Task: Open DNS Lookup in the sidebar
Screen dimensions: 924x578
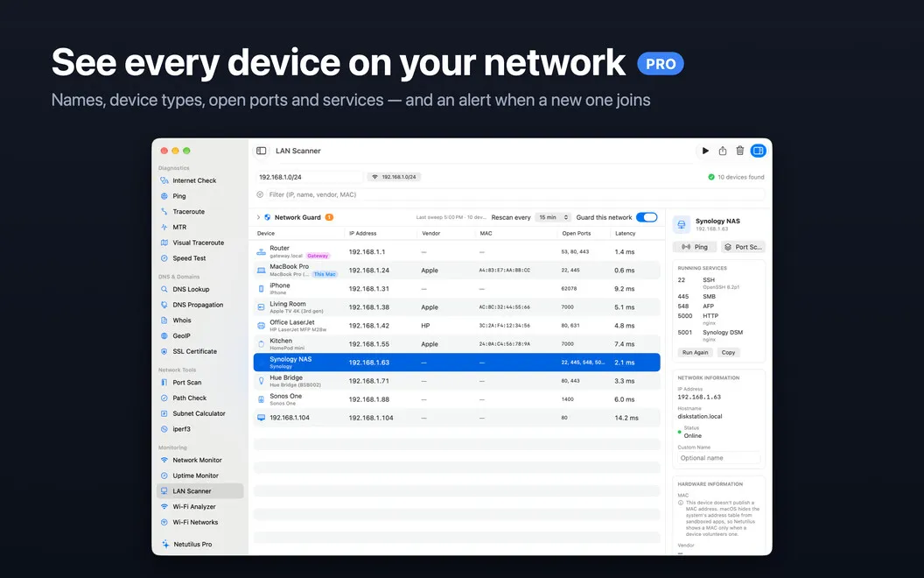Action: (x=191, y=290)
